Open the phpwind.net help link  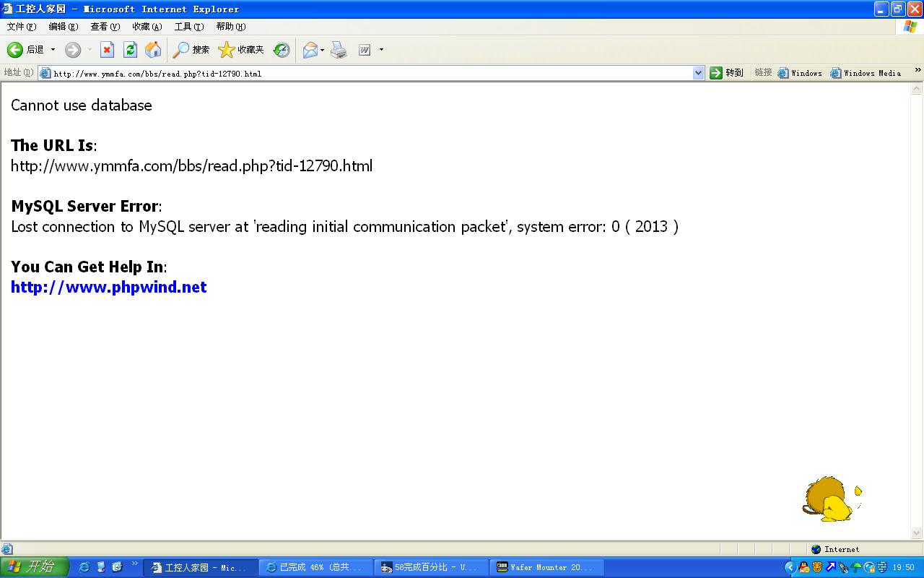pyautogui.click(x=109, y=287)
